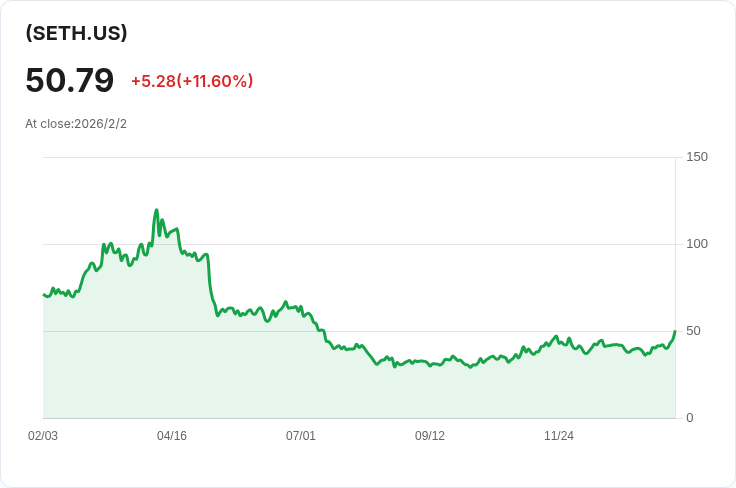Click the 0 y-axis label

point(690,418)
